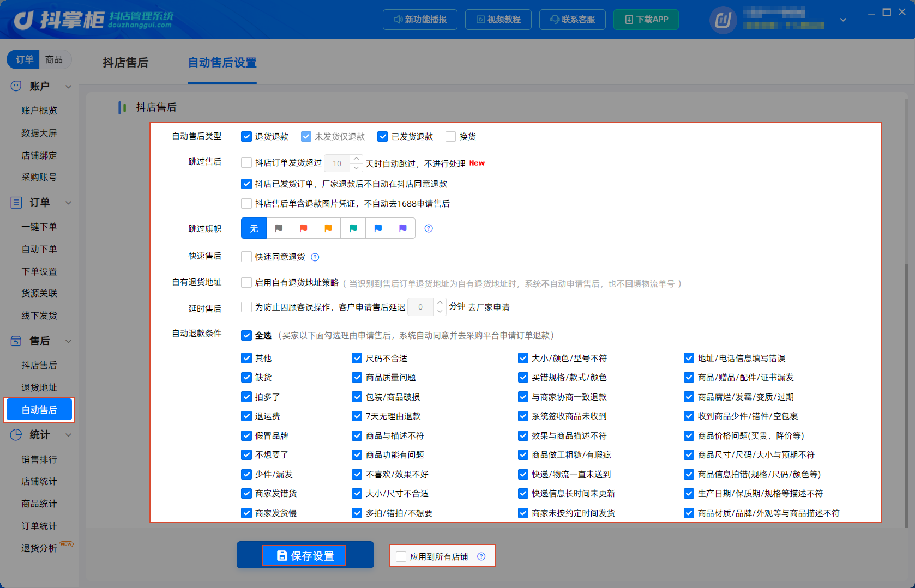Open help icon beside 应用到所有店铺
The width and height of the screenshot is (915, 588).
click(x=481, y=556)
